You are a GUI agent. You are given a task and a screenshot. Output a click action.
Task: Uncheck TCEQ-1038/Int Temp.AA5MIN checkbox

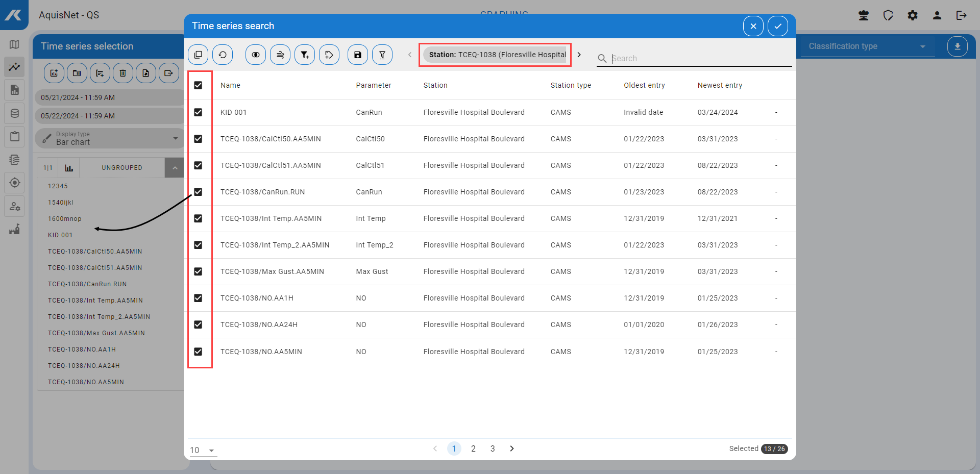click(198, 218)
